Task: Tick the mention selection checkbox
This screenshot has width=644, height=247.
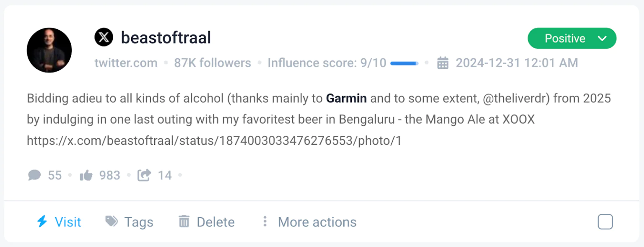Action: [x=605, y=222]
